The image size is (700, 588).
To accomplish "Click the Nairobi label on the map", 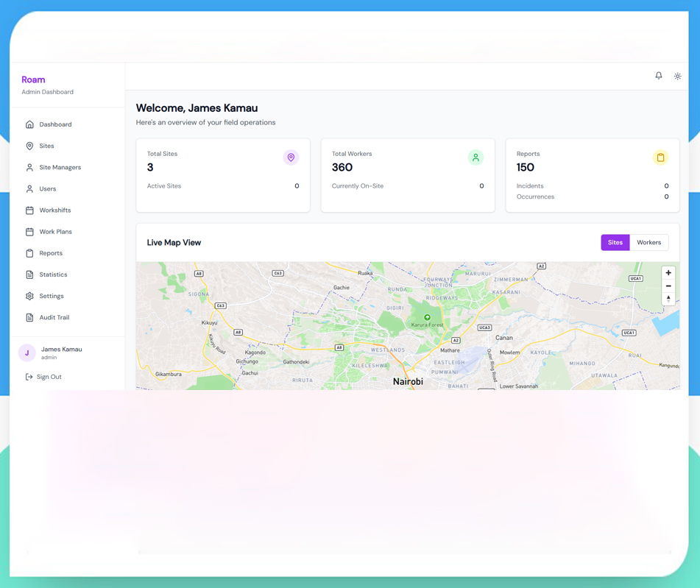I will coord(408,381).
